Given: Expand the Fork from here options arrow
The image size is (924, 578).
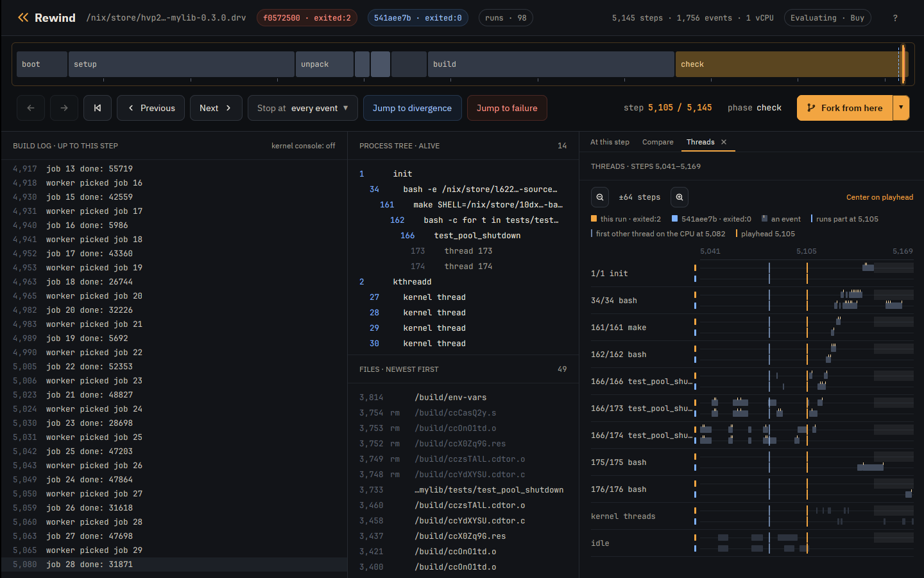Looking at the screenshot, I should pos(901,108).
